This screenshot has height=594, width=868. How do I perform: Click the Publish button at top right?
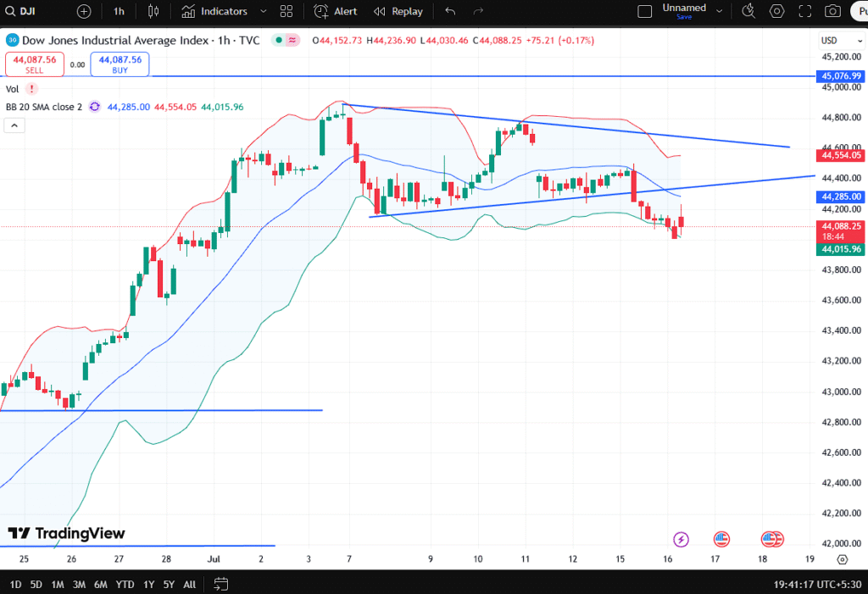860,11
